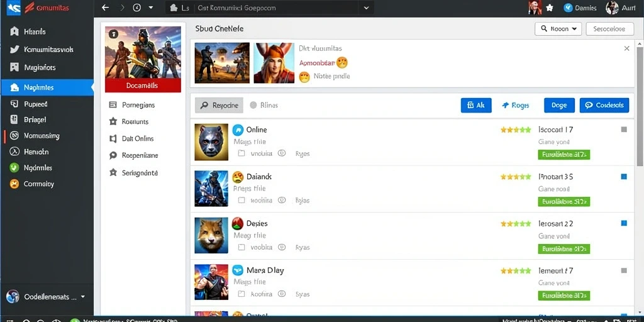The image size is (644, 322).
Task: Click the blue Doge button
Action: (559, 105)
